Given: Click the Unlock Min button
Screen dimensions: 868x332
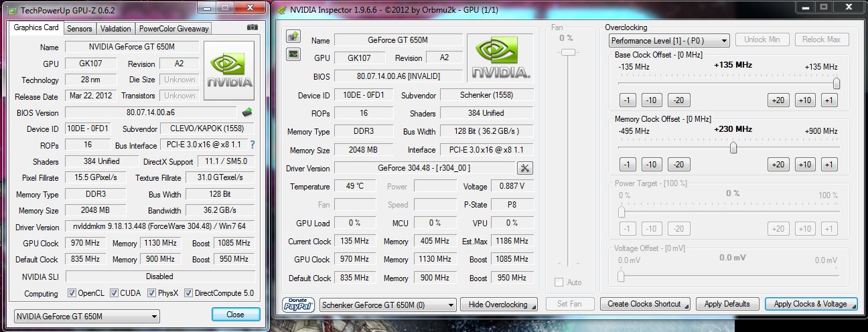Looking at the screenshot, I should click(x=762, y=39).
